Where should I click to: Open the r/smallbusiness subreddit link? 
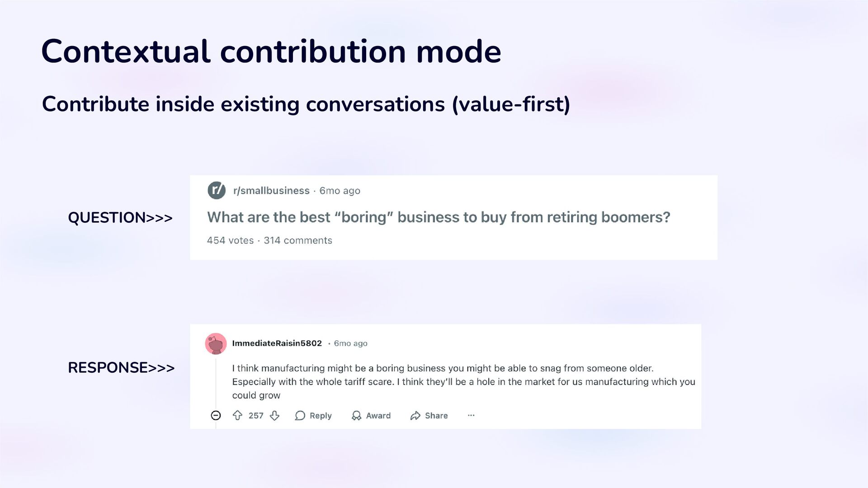271,191
